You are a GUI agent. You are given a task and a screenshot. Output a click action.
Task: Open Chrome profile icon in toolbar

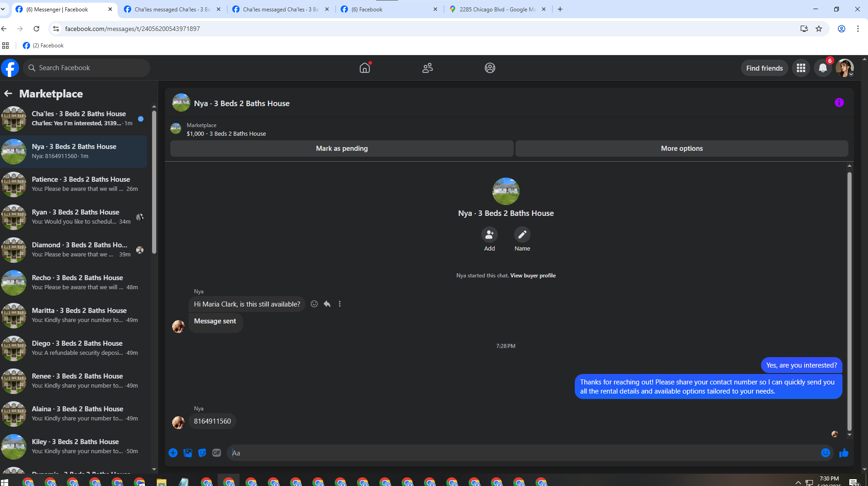842,29
